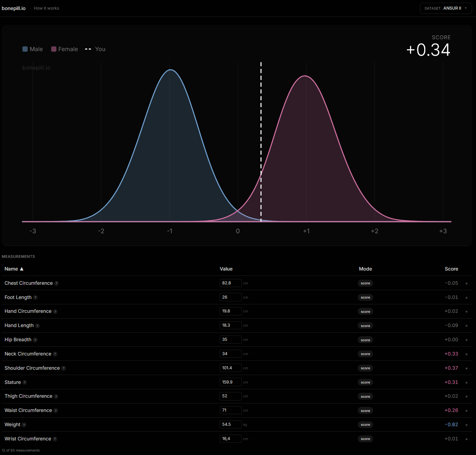Viewport: 476px width, 455px height.
Task: Go to bonepill.io home logo
Action: tap(14, 8)
